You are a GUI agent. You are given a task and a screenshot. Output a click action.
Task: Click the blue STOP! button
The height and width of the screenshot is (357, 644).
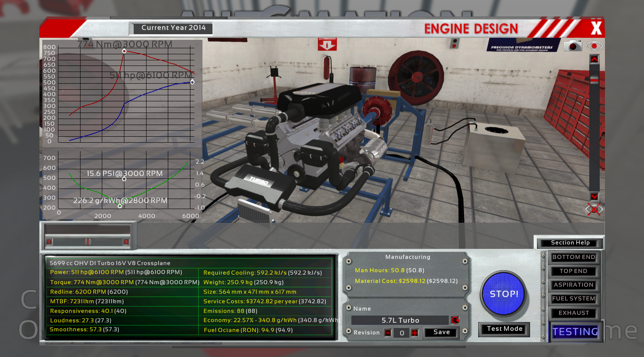coord(504,294)
